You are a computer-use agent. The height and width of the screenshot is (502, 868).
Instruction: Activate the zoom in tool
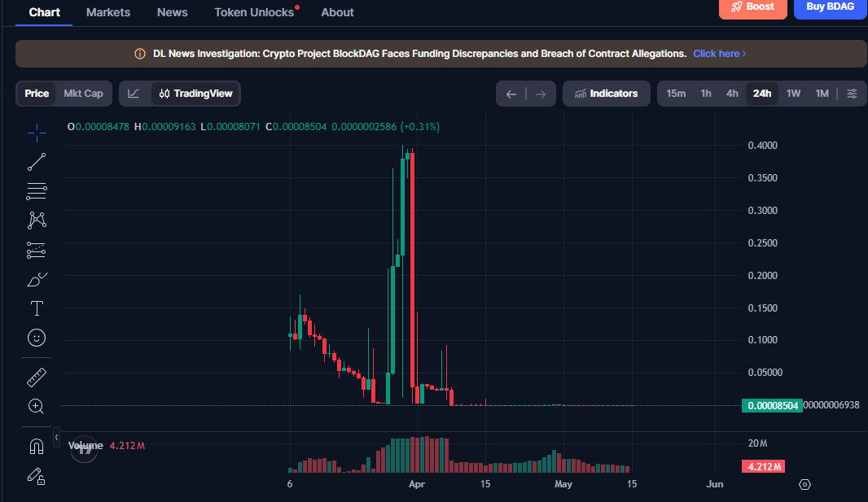[x=36, y=406]
